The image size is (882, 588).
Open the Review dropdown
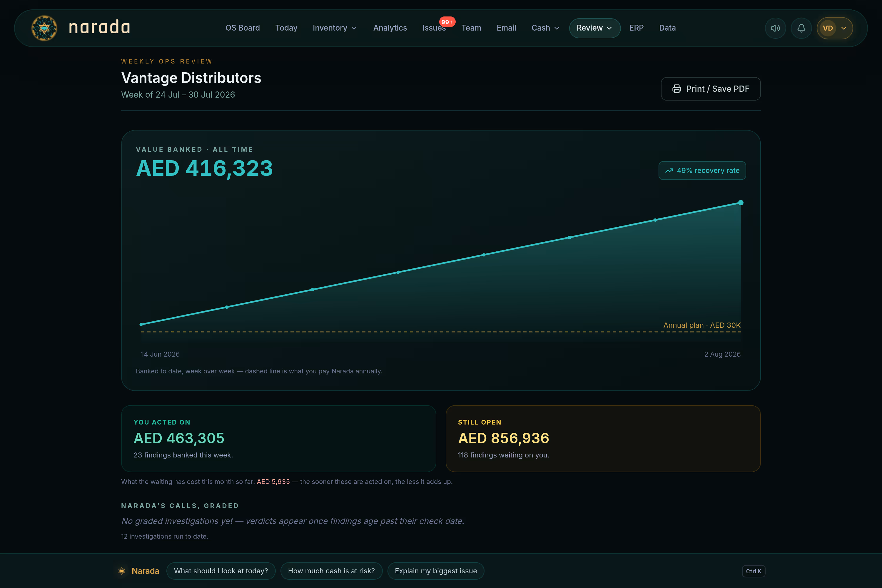(595, 28)
